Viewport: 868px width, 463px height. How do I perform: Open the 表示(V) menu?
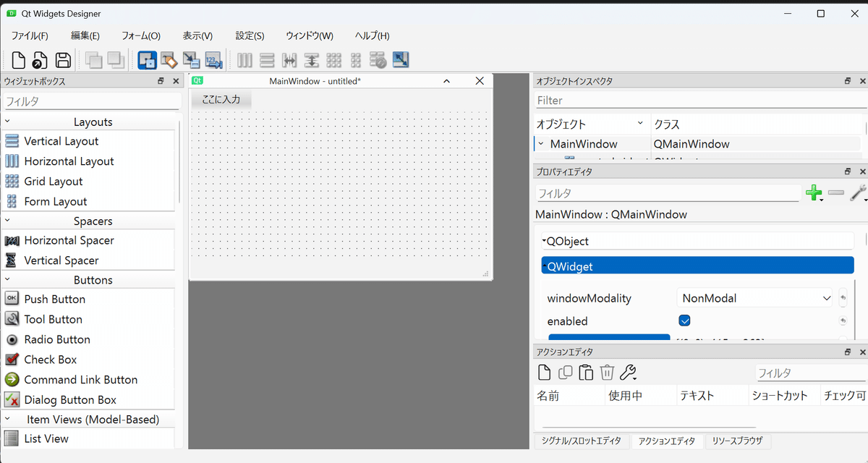pyautogui.click(x=197, y=35)
